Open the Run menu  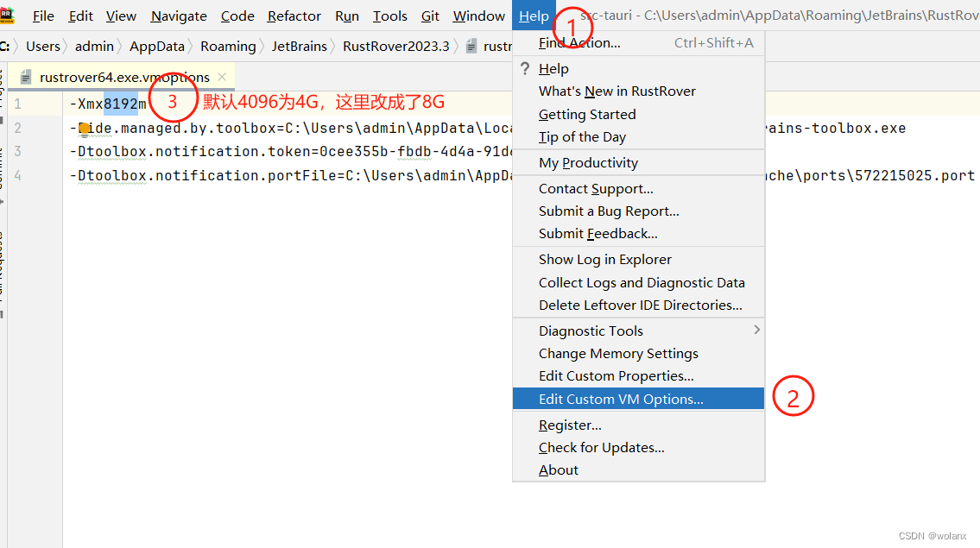[x=347, y=16]
